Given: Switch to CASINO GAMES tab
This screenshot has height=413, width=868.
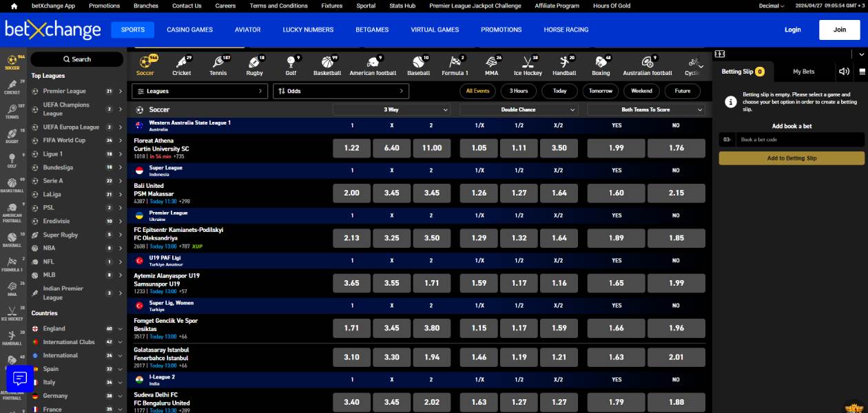Looking at the screenshot, I should pos(189,30).
